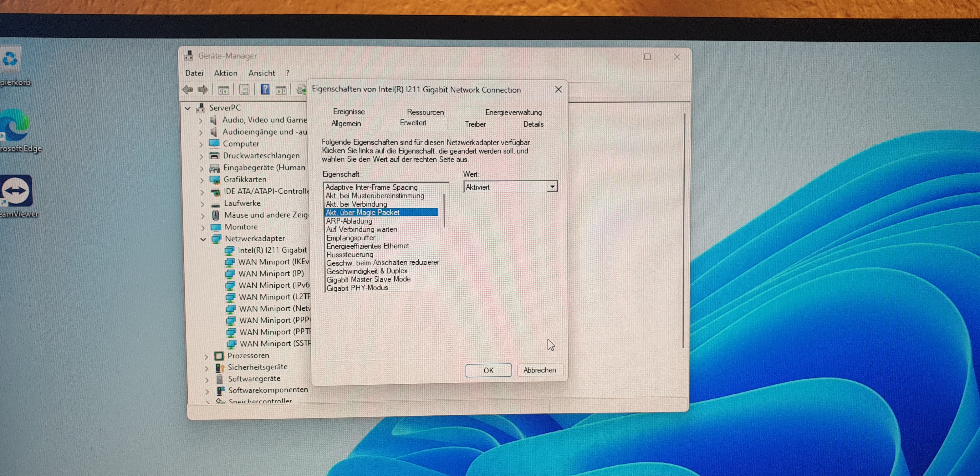Click the Netzwerkadapter category icon
The image size is (980, 476).
coord(216,239)
